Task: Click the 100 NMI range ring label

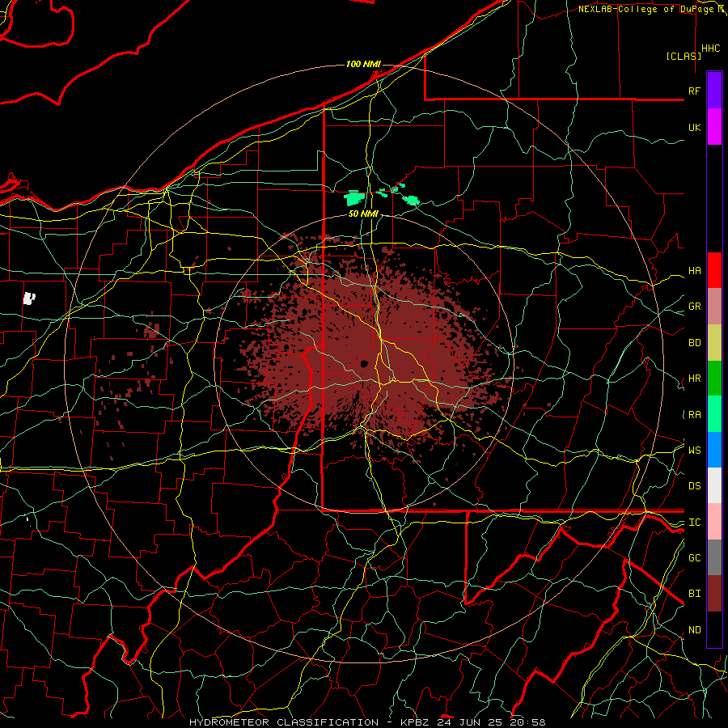Action: (x=363, y=64)
